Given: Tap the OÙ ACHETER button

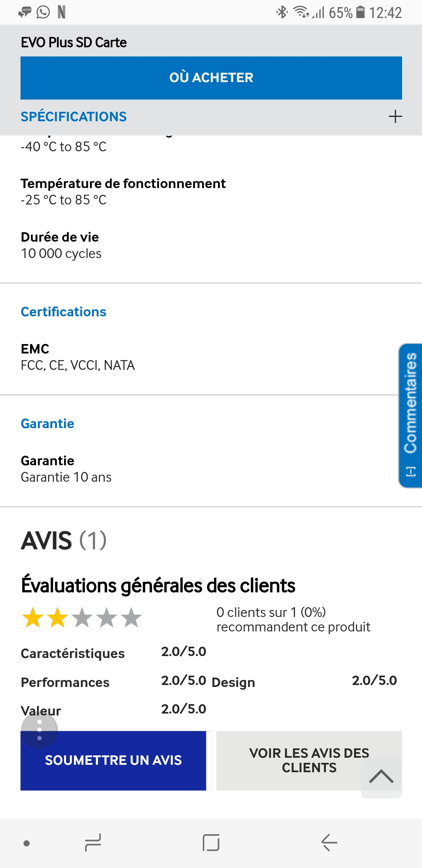Looking at the screenshot, I should [x=211, y=78].
